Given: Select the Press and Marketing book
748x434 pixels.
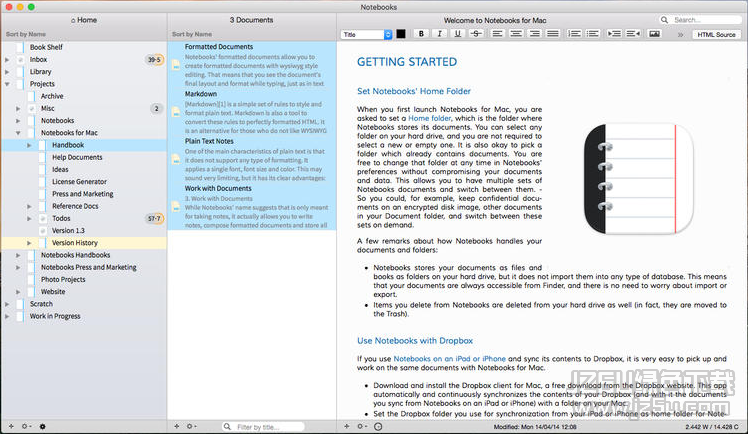Looking at the screenshot, I should [84, 194].
